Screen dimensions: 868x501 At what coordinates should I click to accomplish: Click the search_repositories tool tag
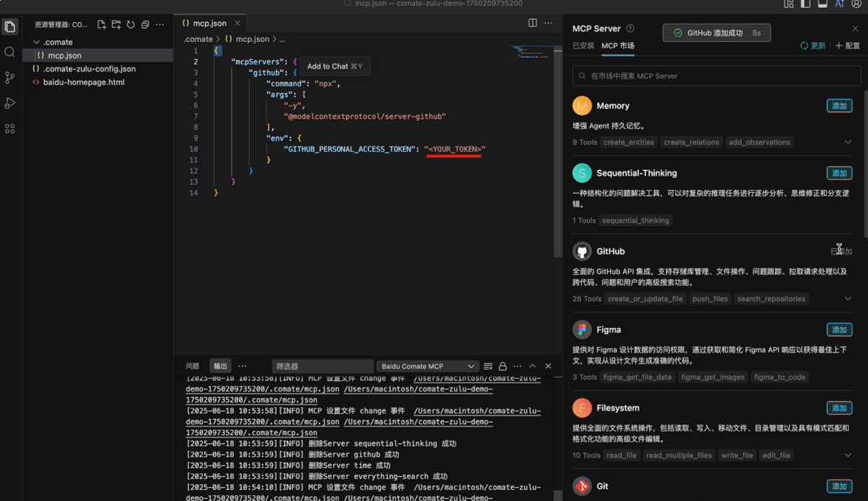pyautogui.click(x=771, y=299)
